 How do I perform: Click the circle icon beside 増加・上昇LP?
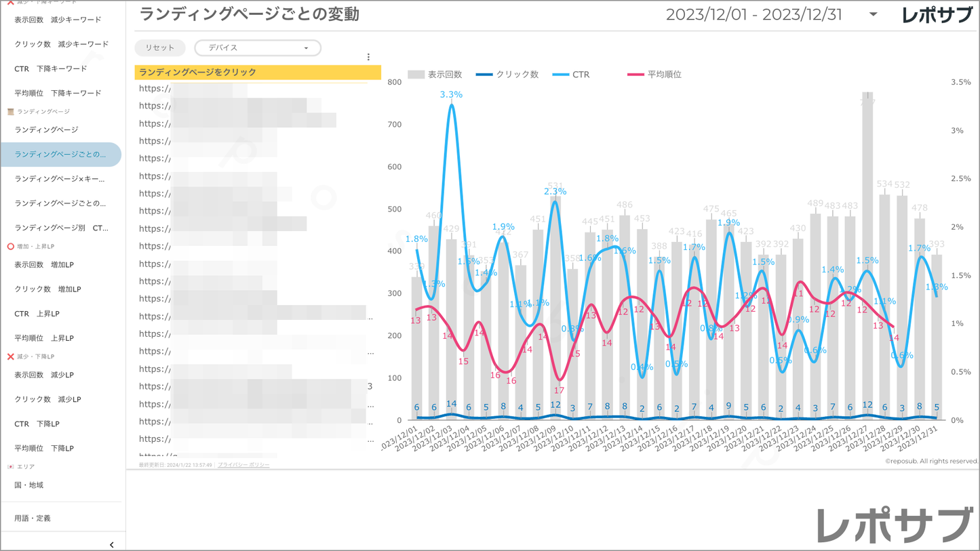point(10,247)
